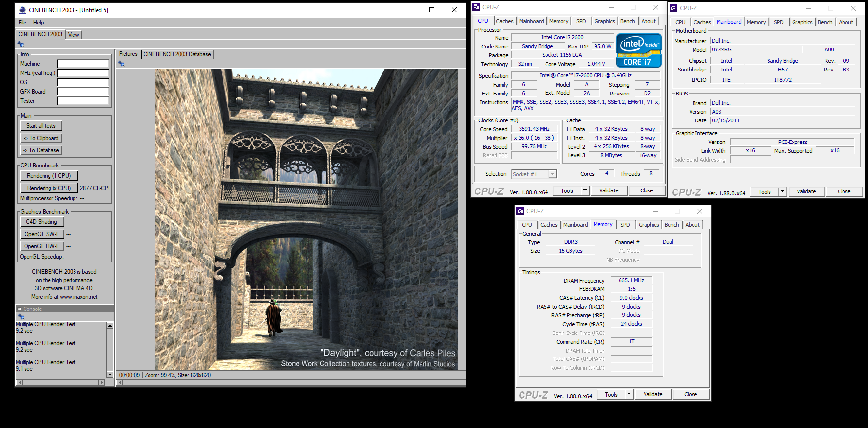Click the pin icon in the Console panel

tap(21, 317)
